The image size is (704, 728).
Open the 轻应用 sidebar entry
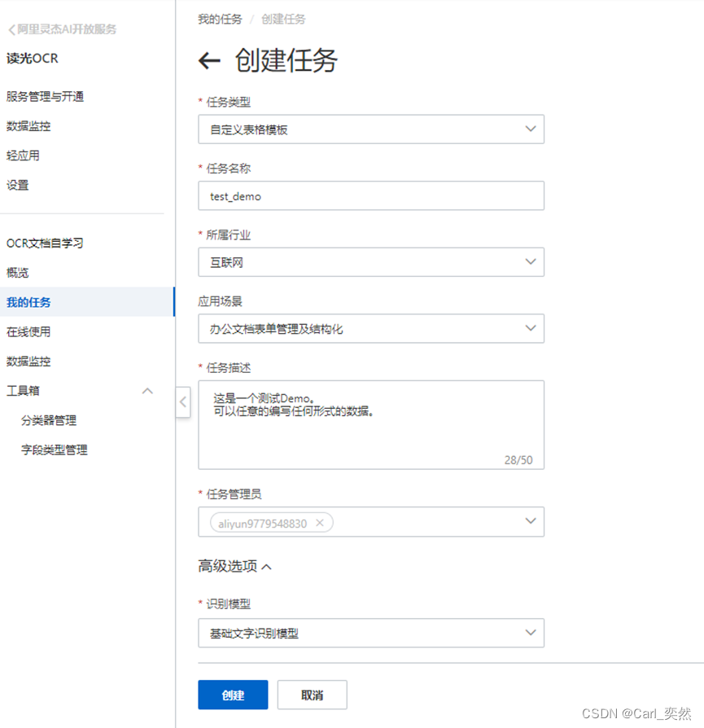coord(22,156)
